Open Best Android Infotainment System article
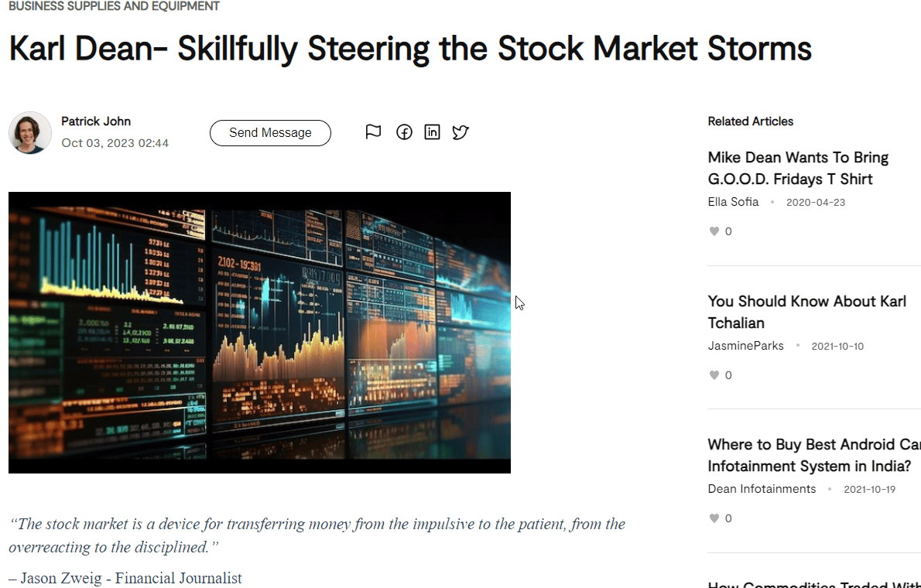This screenshot has height=588, width=921. point(814,455)
